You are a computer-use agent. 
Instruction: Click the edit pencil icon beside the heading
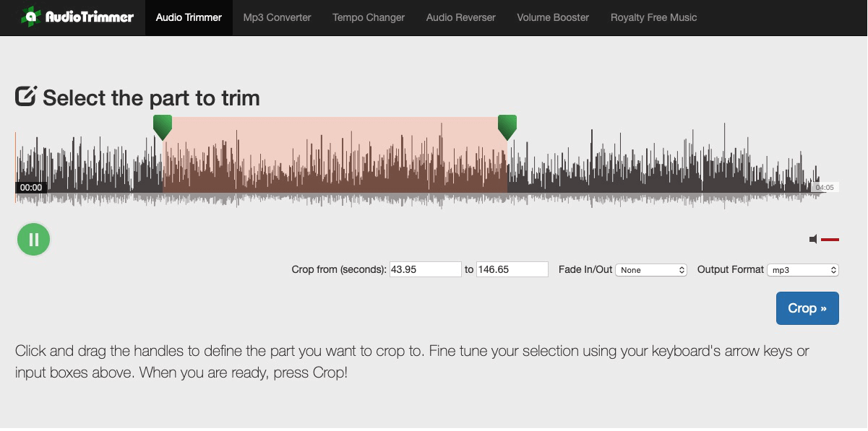(26, 97)
